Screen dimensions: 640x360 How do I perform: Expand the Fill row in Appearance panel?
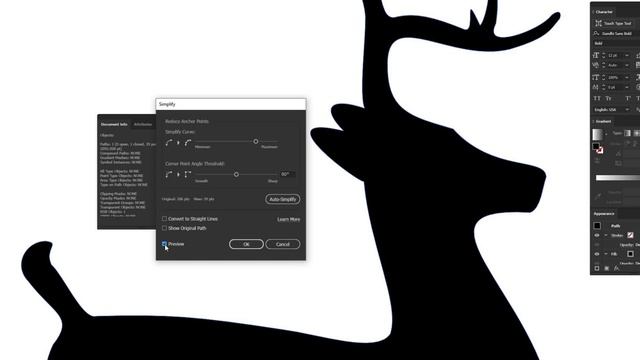coord(606,254)
